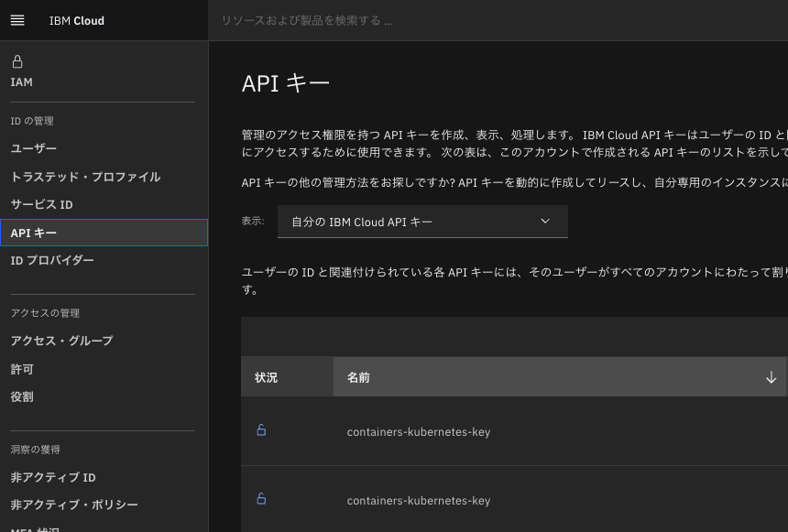Click the アクセスの管理 section label
788x532 pixels.
[x=45, y=313]
